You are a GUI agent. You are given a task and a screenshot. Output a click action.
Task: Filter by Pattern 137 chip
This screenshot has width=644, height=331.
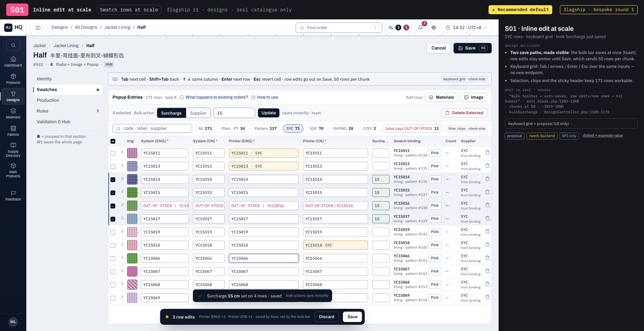pos(266,128)
